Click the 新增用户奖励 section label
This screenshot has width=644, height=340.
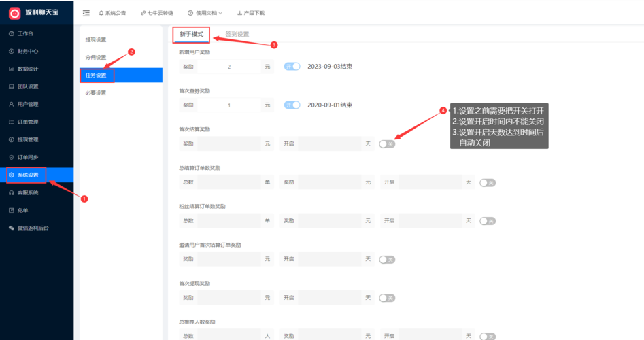point(194,52)
